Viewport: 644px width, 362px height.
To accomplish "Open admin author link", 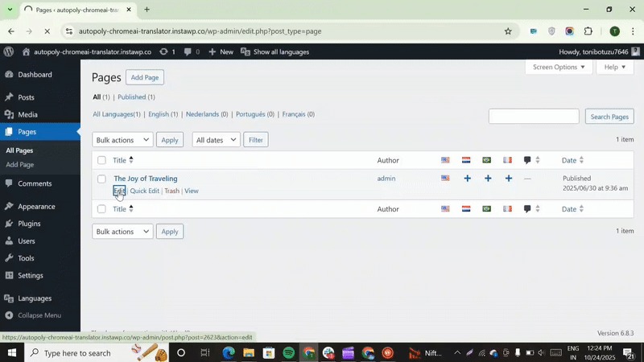I will pyautogui.click(x=386, y=178).
